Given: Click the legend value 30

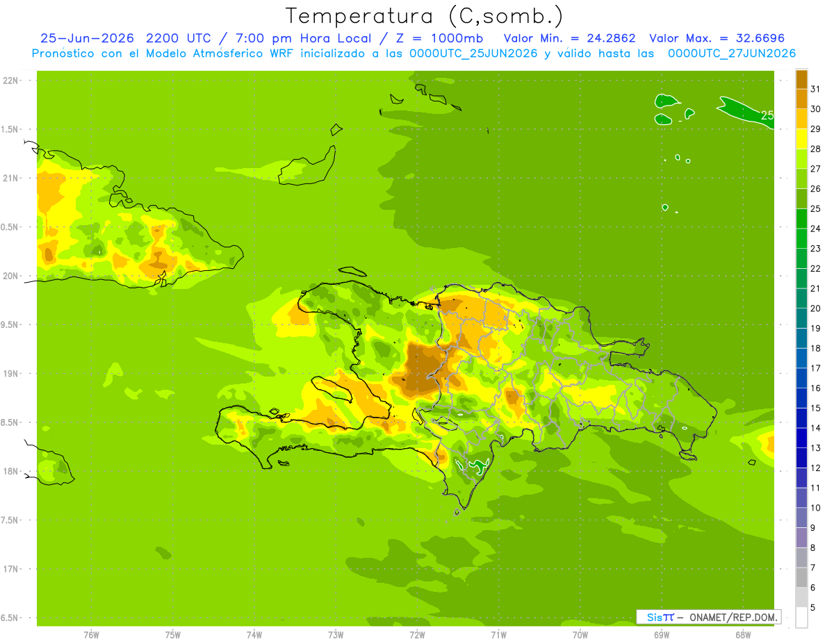Looking at the screenshot, I should (x=816, y=109).
